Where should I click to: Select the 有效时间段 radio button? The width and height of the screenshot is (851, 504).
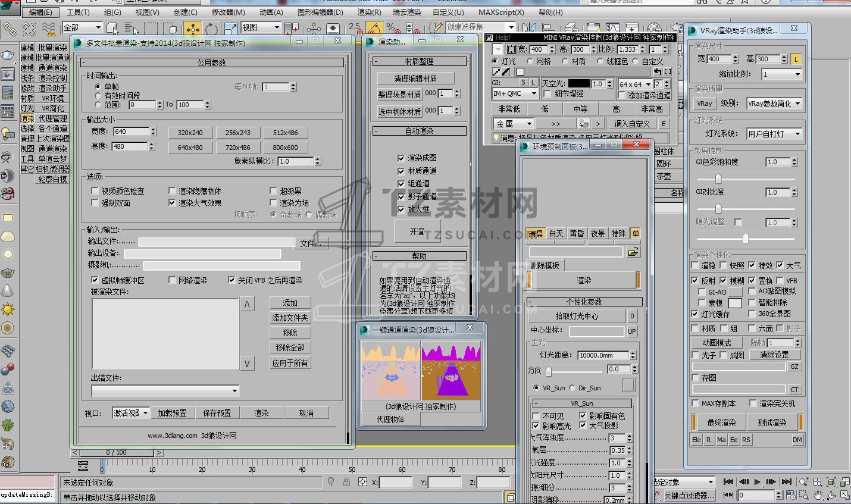[98, 96]
